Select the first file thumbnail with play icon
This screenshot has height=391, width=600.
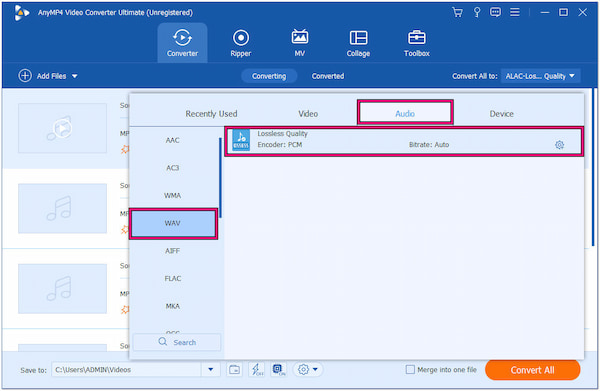pos(62,128)
